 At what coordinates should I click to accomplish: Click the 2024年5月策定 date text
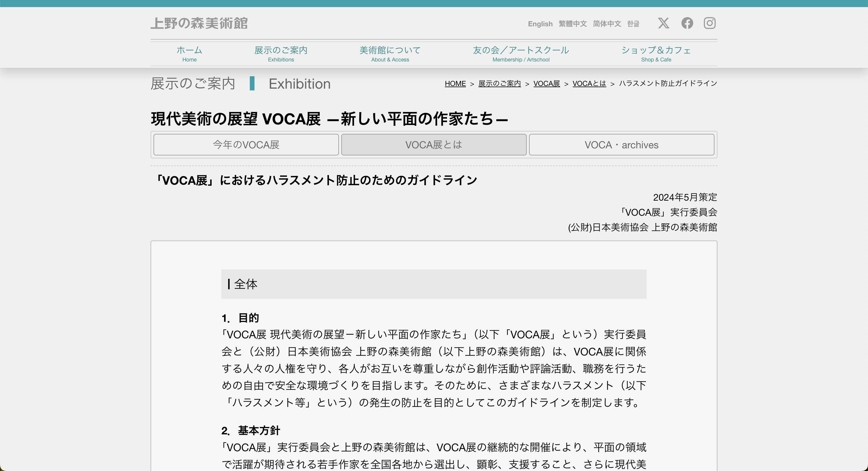click(685, 197)
